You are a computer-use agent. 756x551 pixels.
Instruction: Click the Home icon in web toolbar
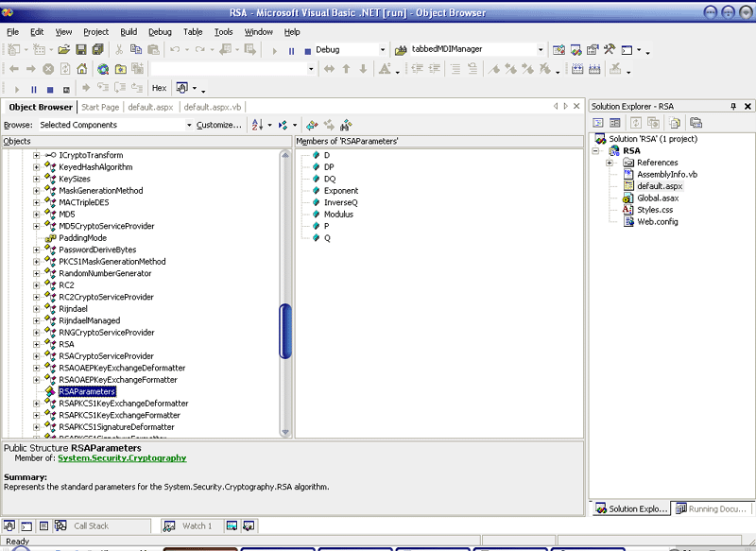pos(82,69)
